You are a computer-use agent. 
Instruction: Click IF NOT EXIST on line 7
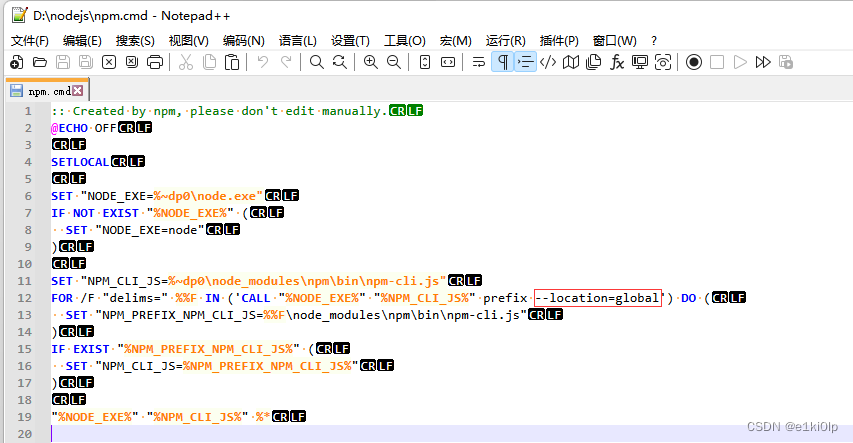click(x=95, y=213)
